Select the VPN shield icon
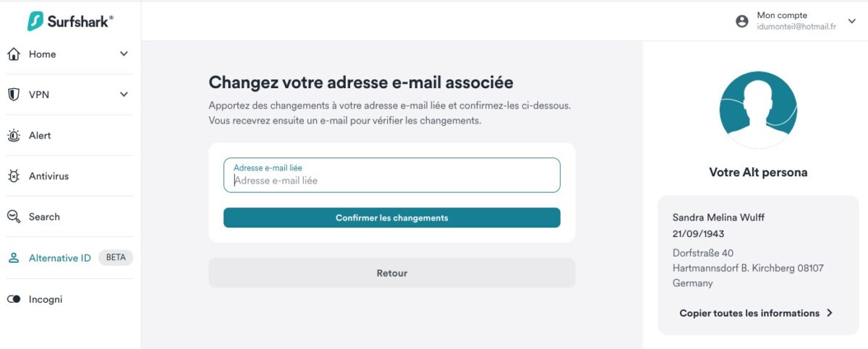The width and height of the screenshot is (868, 349). (x=13, y=95)
